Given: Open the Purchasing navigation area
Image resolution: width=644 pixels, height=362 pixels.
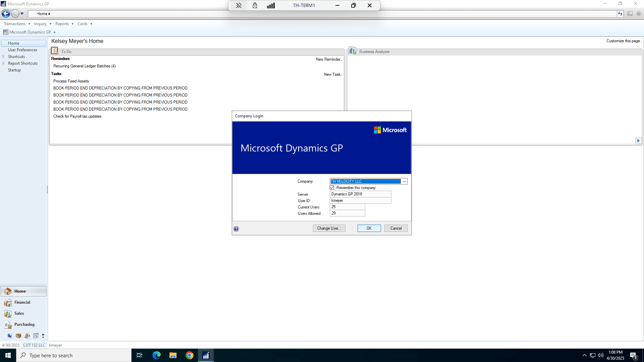Looking at the screenshot, I should (23, 324).
